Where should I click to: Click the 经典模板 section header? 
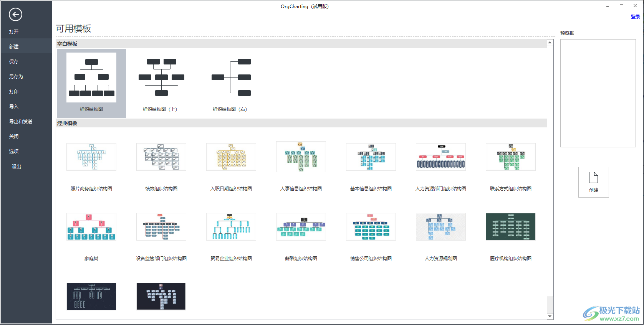301,123
